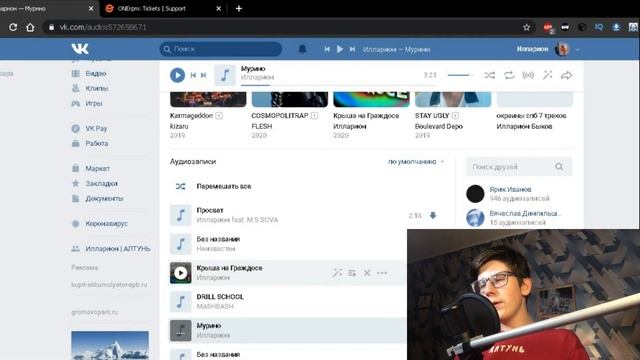
Task: Show similar to Крыша на Граждосе track
Action: click(337, 273)
